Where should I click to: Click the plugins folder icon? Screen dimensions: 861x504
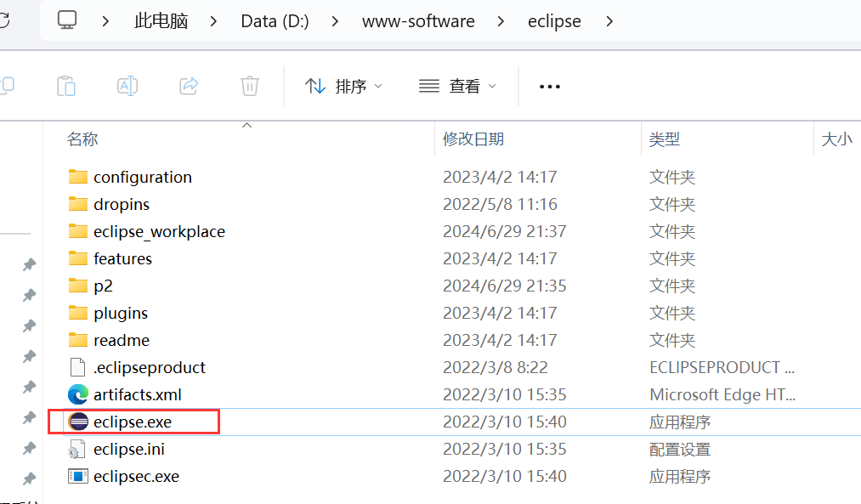[78, 313]
